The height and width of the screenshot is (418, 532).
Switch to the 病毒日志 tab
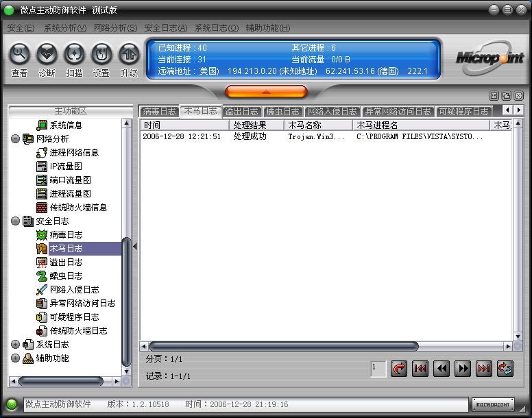[159, 112]
